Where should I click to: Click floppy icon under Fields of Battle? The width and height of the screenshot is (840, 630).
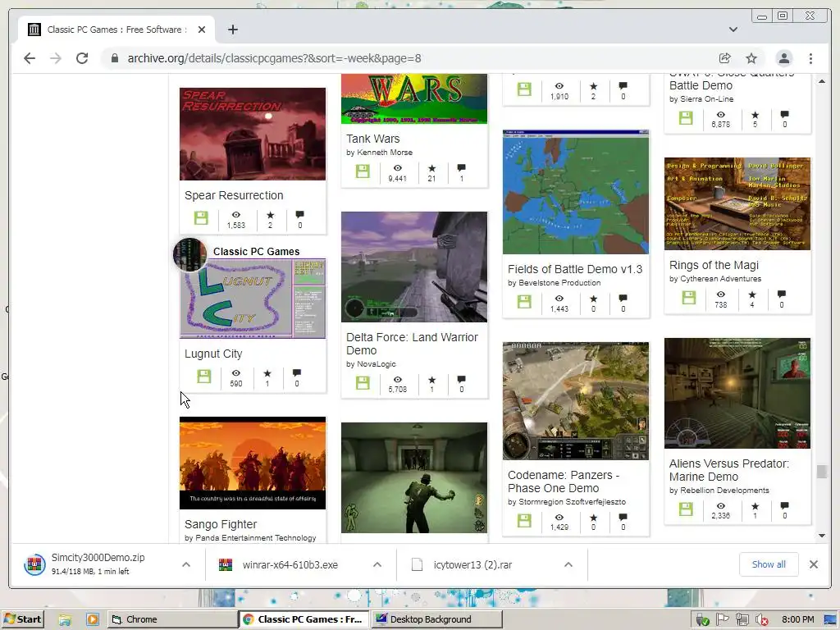click(x=524, y=302)
